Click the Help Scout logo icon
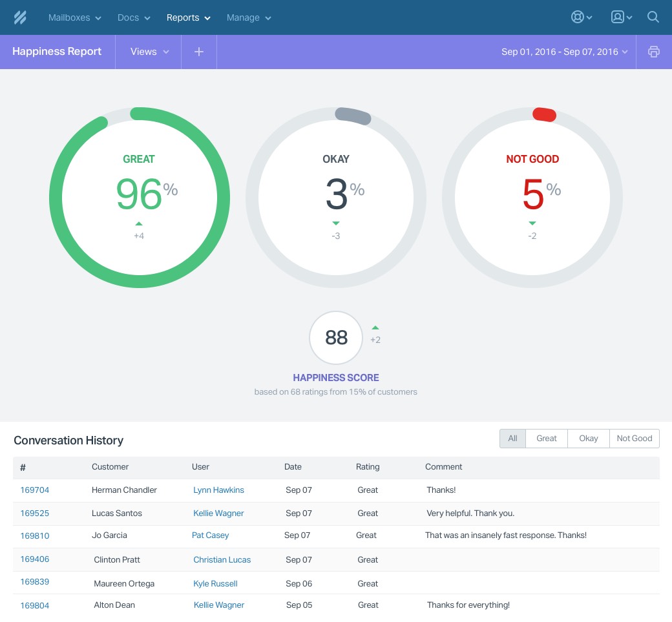Viewport: 672px width, 622px height. (19, 17)
